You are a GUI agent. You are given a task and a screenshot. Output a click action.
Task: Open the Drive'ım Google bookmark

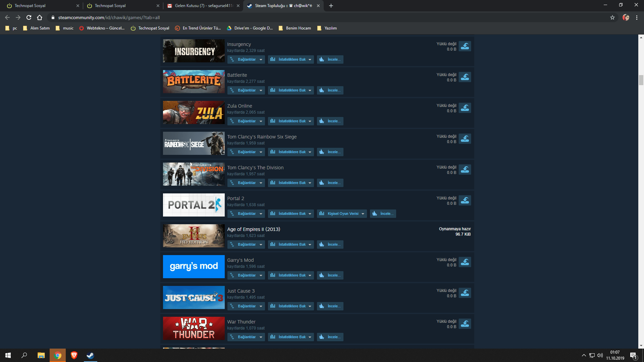click(x=250, y=28)
